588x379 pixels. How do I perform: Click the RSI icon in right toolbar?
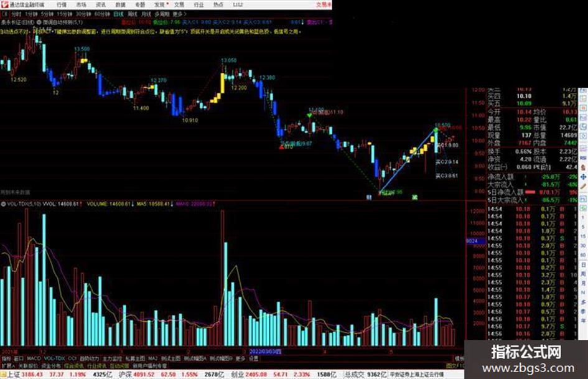pyautogui.click(x=583, y=158)
